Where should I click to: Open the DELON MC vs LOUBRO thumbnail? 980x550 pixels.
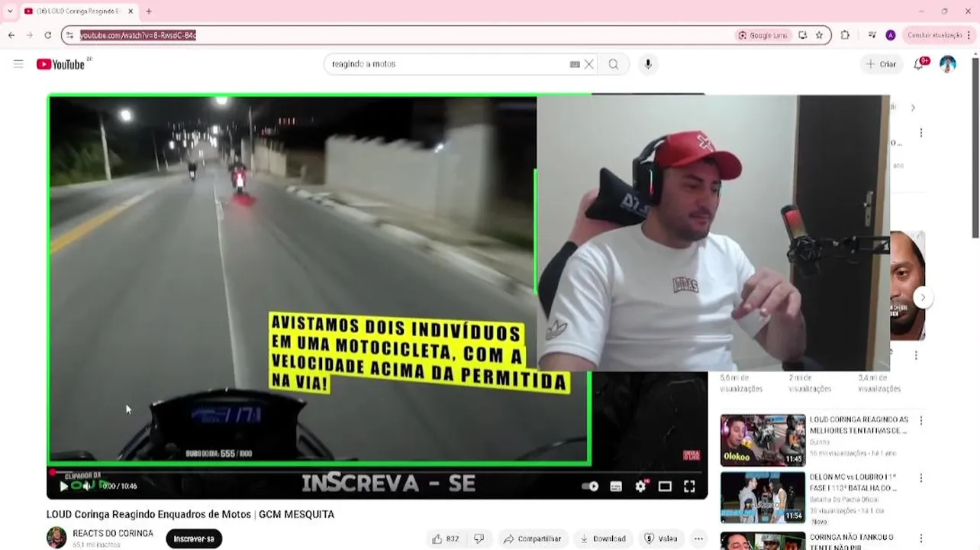(762, 497)
